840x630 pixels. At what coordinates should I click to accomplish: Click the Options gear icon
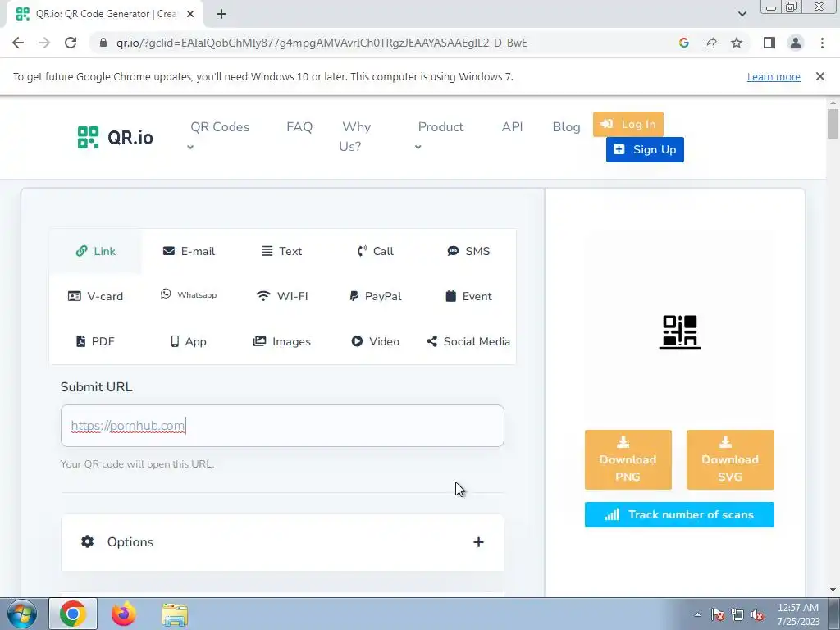click(87, 541)
